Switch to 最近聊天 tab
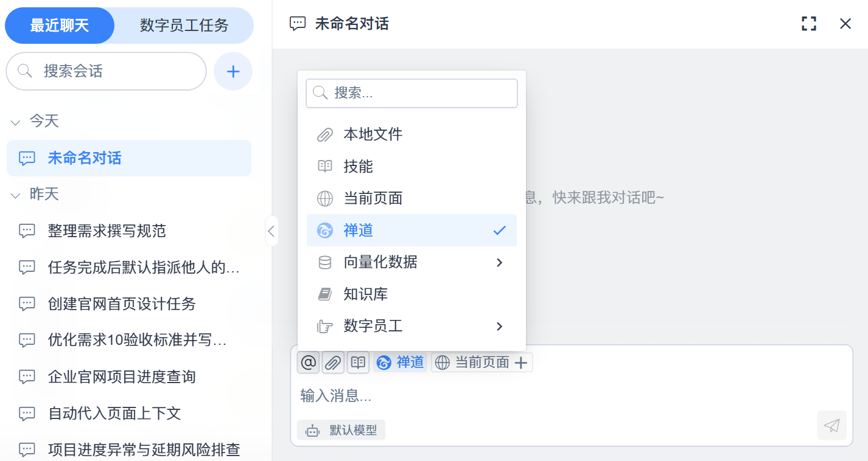The width and height of the screenshot is (868, 461). (60, 26)
